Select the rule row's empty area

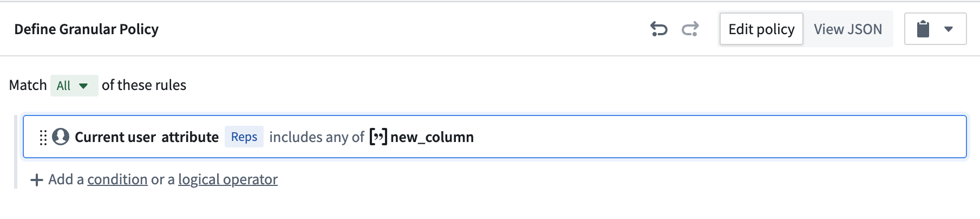(x=704, y=137)
